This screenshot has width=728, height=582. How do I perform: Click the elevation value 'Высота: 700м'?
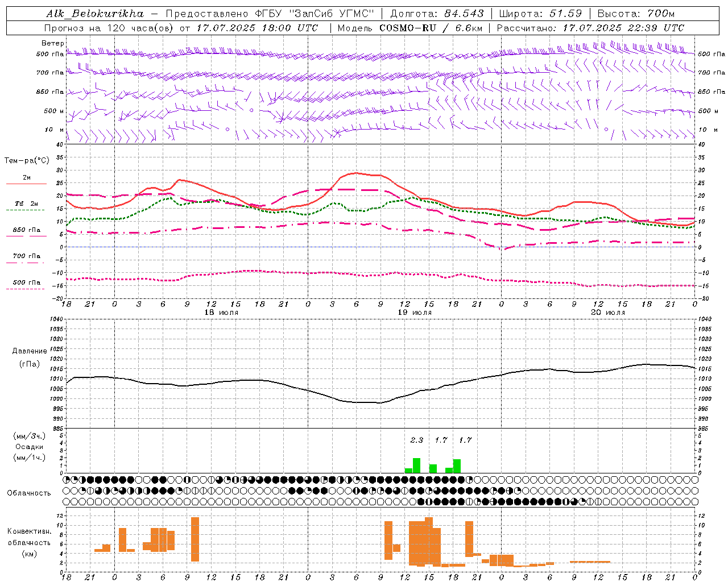coord(636,14)
